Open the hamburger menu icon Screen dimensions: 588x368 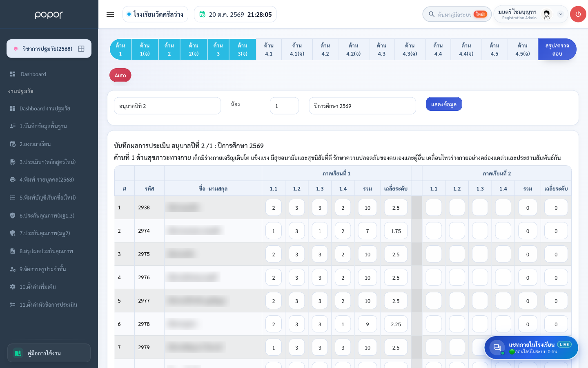coord(110,14)
